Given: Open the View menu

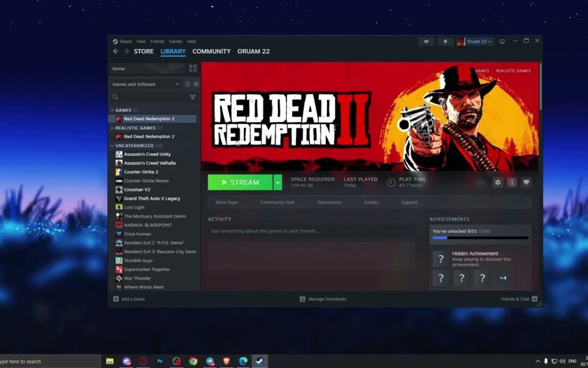Looking at the screenshot, I should (x=141, y=41).
